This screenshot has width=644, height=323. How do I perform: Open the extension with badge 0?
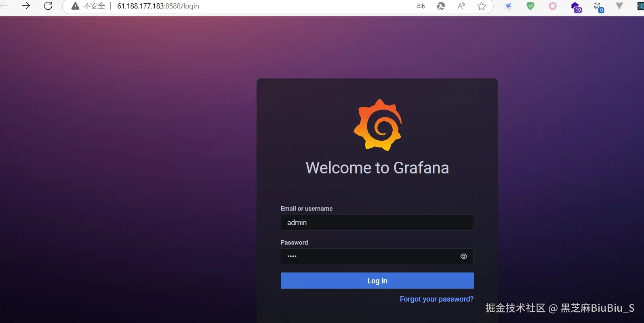[x=598, y=7]
